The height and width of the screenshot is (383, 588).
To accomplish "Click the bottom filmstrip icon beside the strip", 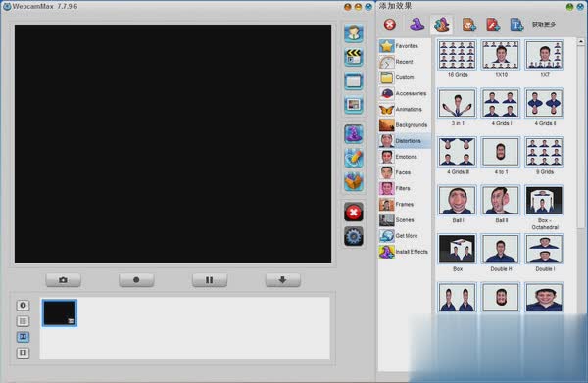I will (23, 353).
